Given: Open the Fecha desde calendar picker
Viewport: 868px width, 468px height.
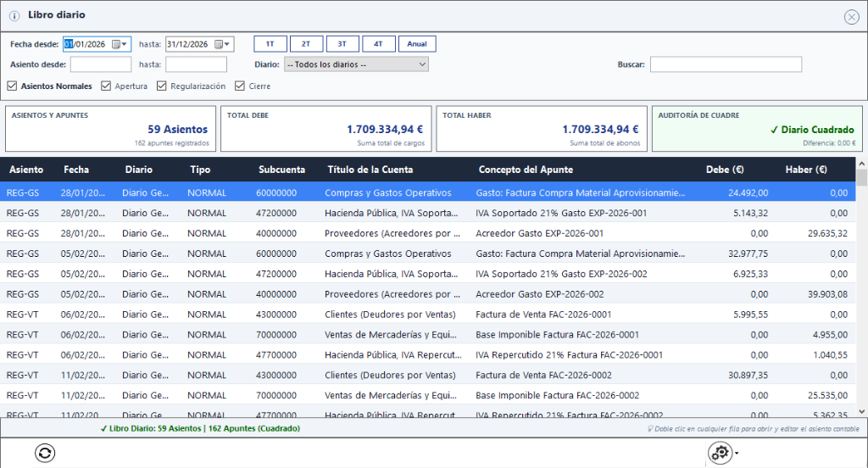Looking at the screenshot, I should point(116,44).
